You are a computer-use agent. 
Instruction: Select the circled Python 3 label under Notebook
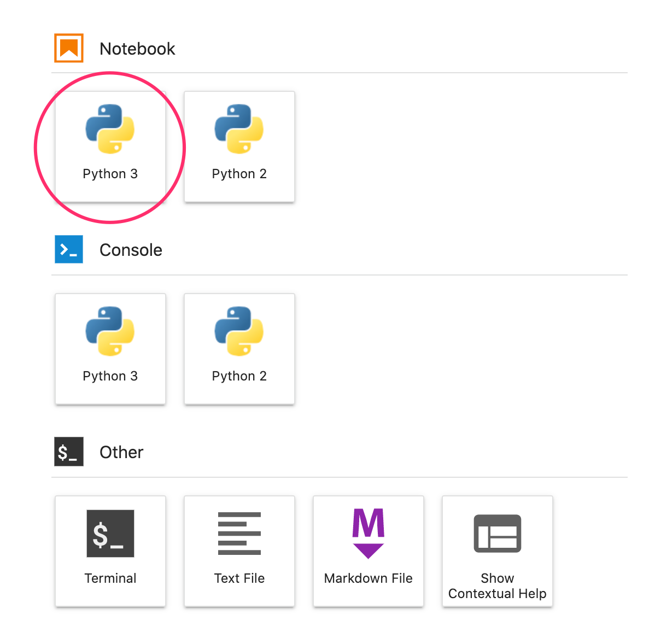point(110,174)
